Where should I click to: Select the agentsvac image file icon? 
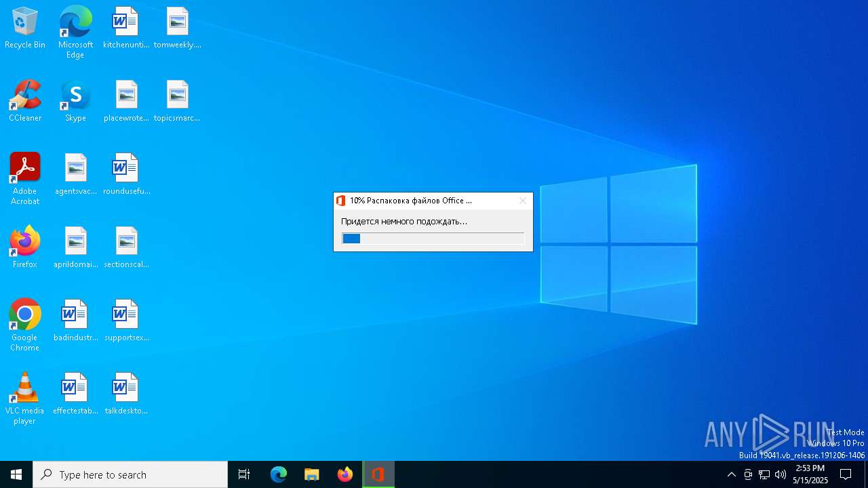pyautogui.click(x=75, y=175)
